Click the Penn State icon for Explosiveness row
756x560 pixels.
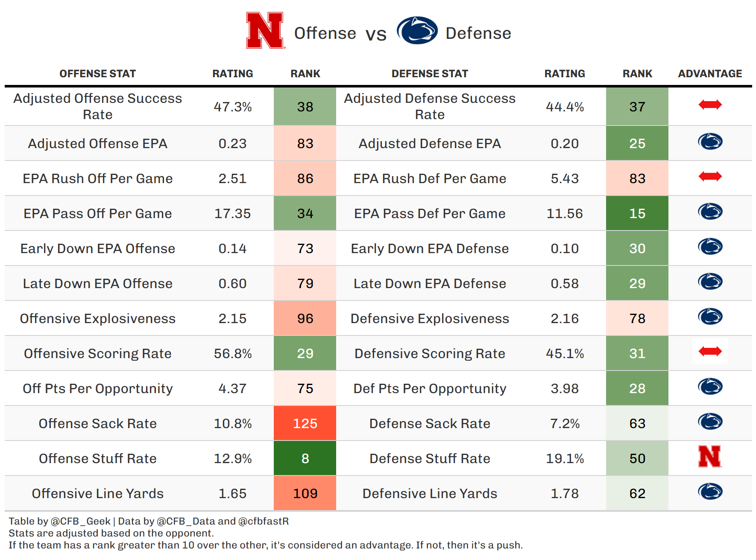point(710,317)
